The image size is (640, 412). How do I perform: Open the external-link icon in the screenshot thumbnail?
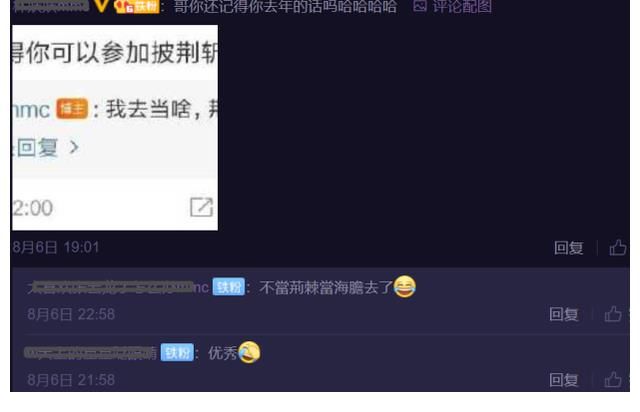(202, 207)
